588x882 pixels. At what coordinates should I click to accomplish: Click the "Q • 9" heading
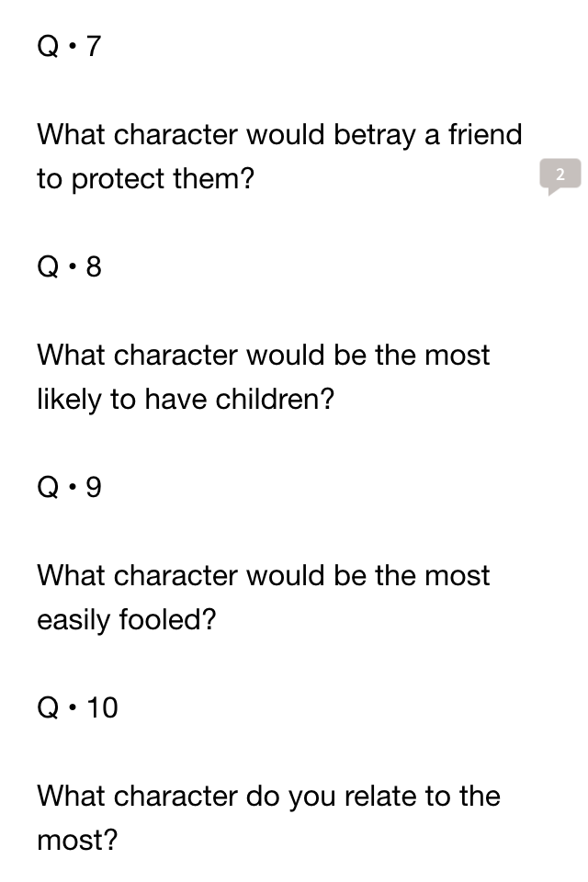tap(69, 487)
